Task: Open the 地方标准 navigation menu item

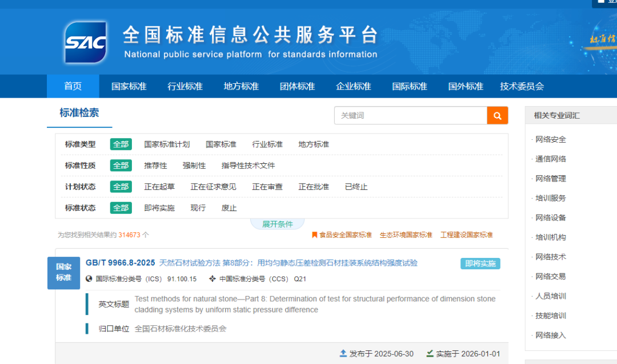Action: 241,86
